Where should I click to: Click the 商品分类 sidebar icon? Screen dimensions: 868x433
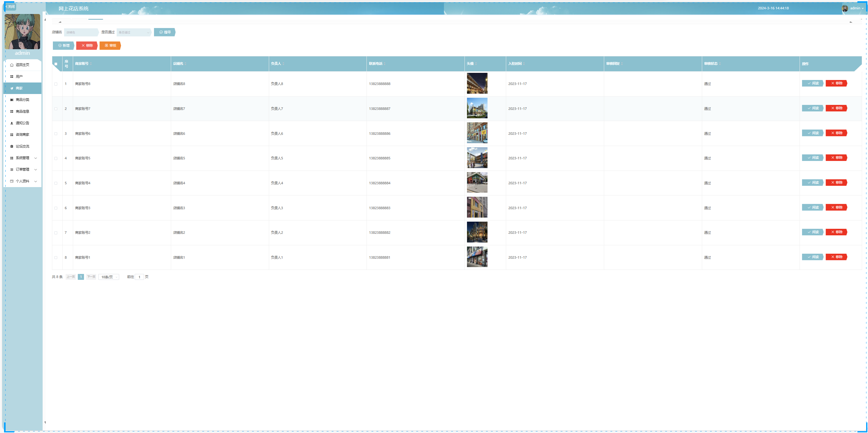pyautogui.click(x=12, y=100)
